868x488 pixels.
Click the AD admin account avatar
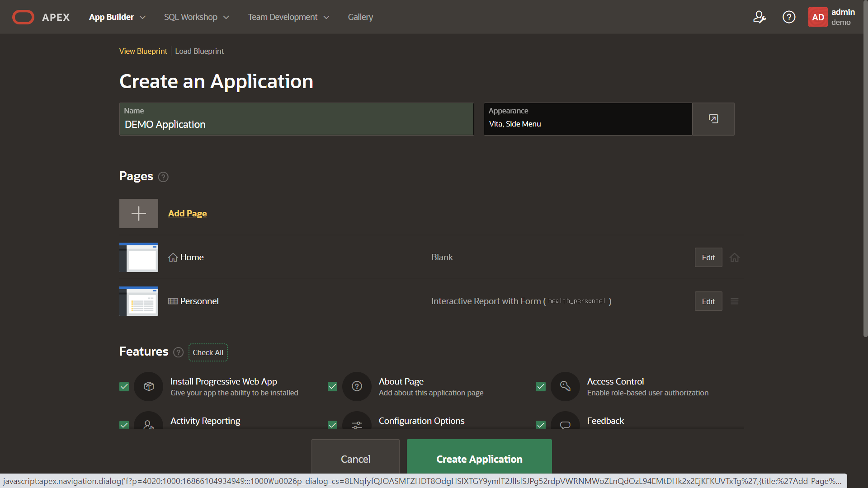tap(818, 17)
